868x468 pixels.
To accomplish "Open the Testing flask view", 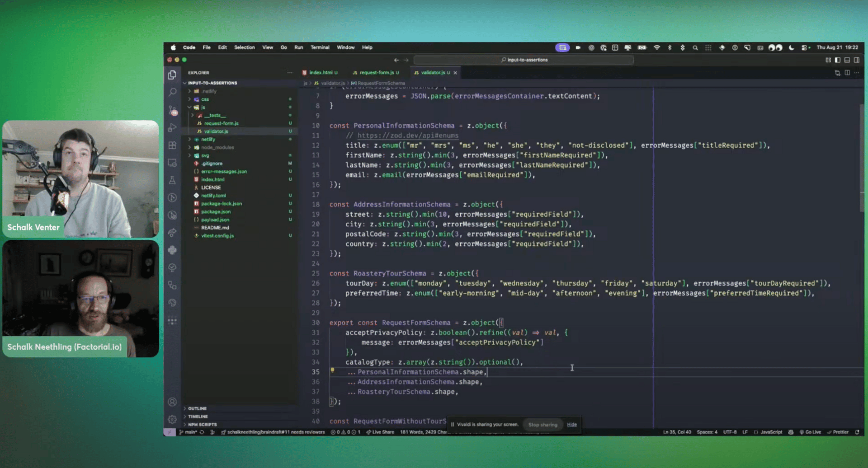I will coord(172,180).
